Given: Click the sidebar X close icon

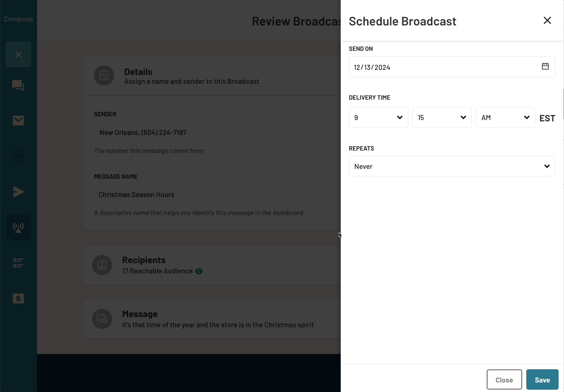Looking at the screenshot, I should pos(18,55).
